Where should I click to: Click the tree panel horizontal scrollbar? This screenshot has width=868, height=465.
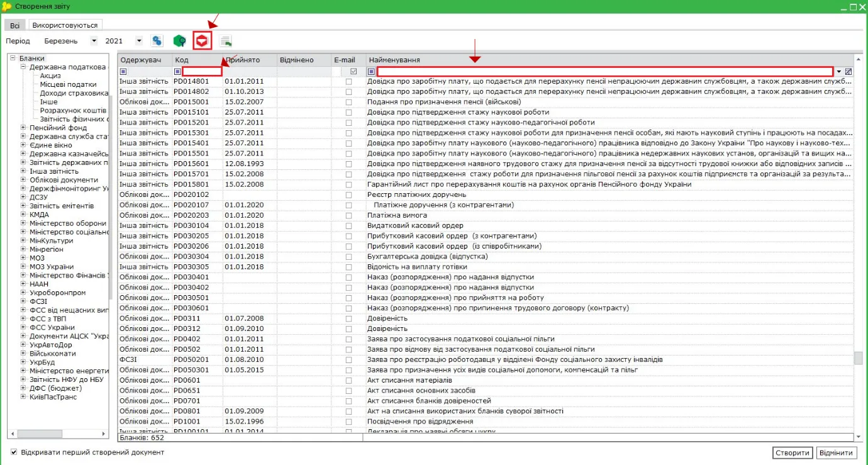tap(58, 434)
